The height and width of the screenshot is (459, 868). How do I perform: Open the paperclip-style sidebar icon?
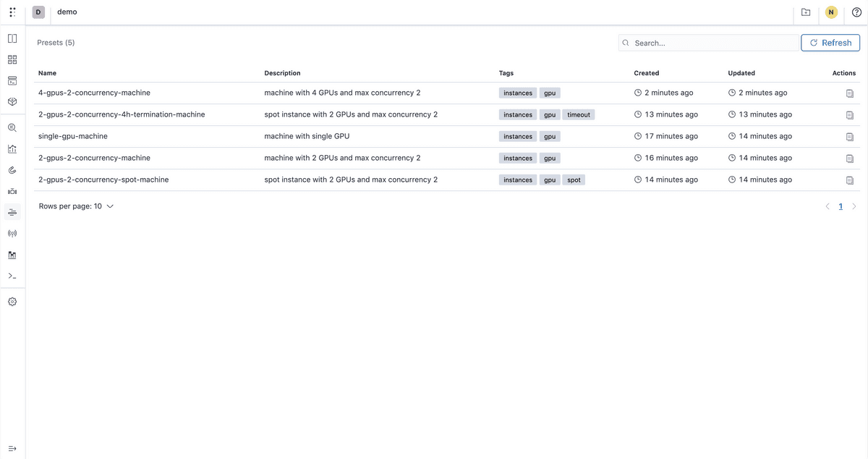[12, 170]
